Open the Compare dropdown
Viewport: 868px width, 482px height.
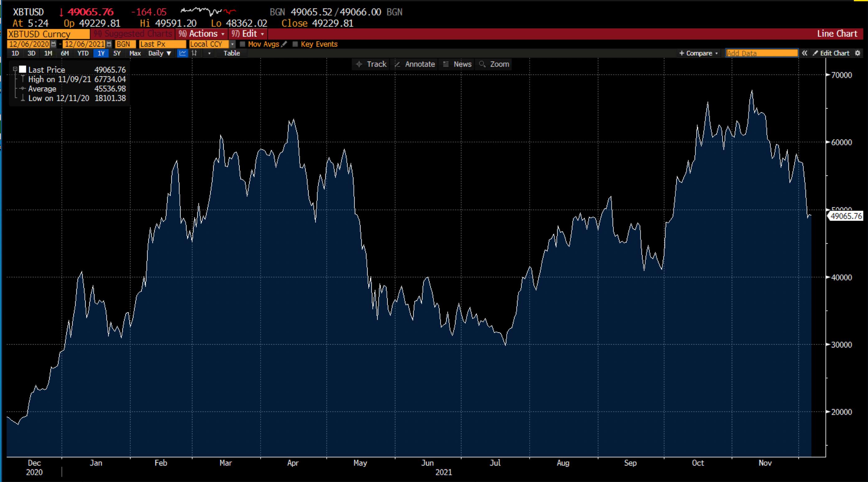click(699, 53)
